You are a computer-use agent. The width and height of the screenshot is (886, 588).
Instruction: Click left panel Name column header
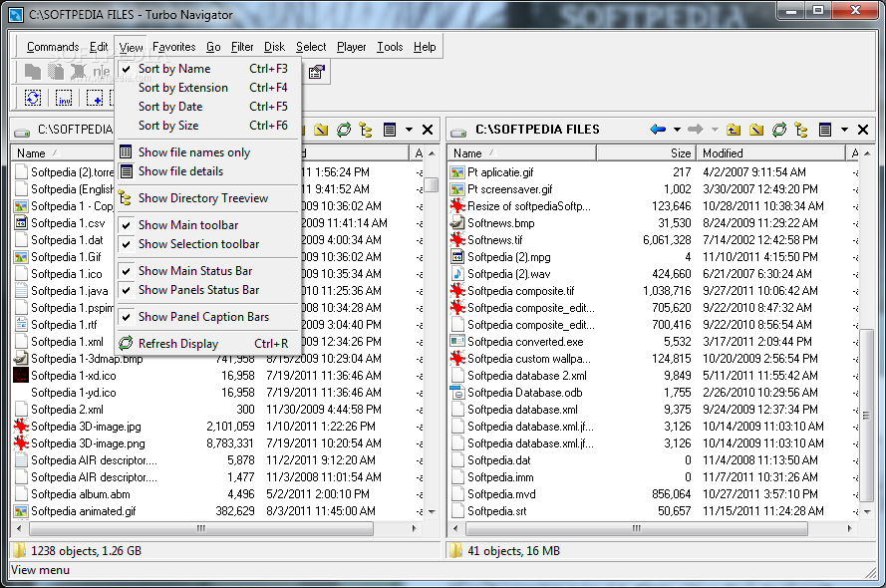63,153
